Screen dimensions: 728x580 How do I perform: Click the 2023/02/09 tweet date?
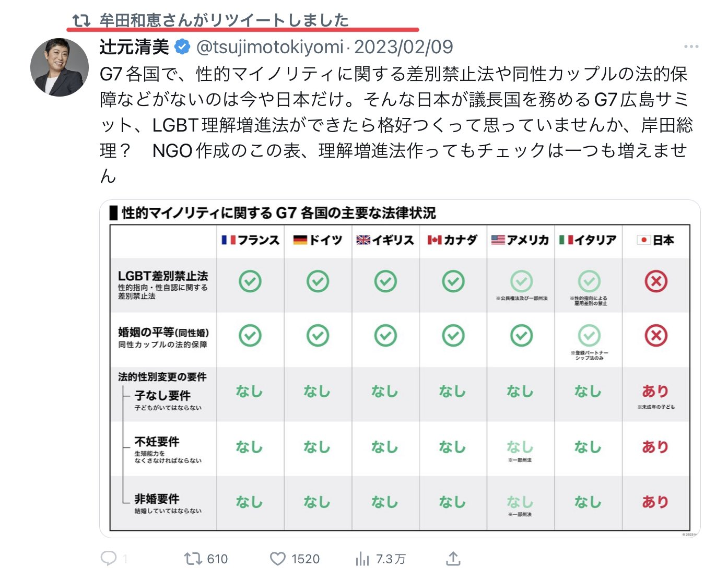click(404, 47)
